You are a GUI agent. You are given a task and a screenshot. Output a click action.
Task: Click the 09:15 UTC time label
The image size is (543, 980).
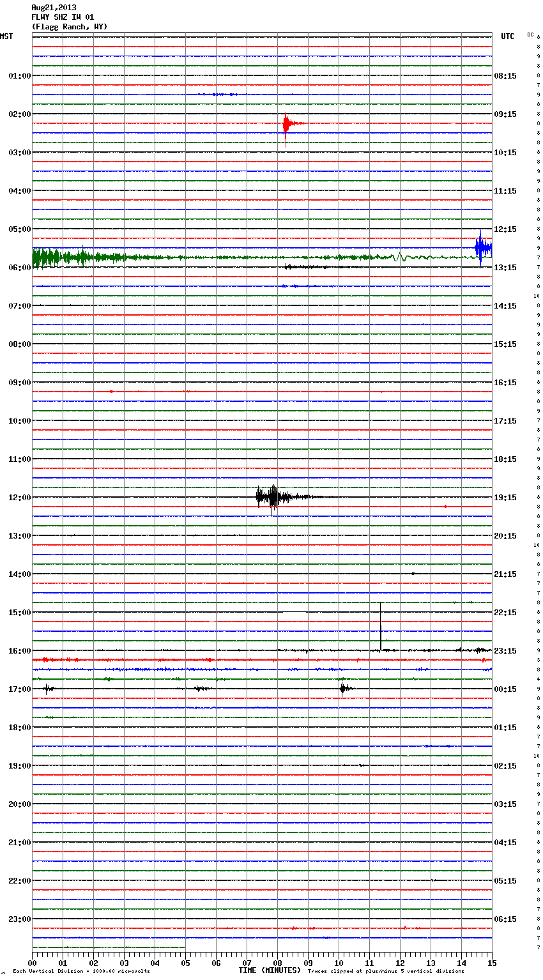pos(505,114)
